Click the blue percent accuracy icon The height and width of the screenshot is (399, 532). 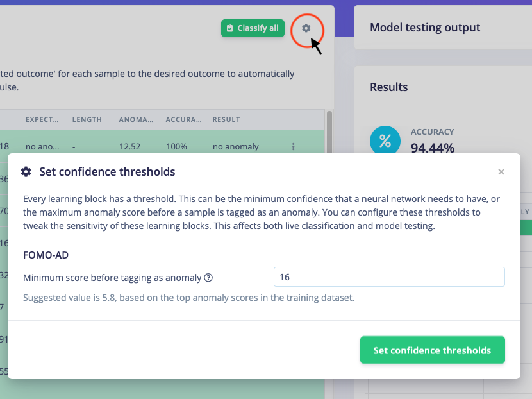[385, 140]
